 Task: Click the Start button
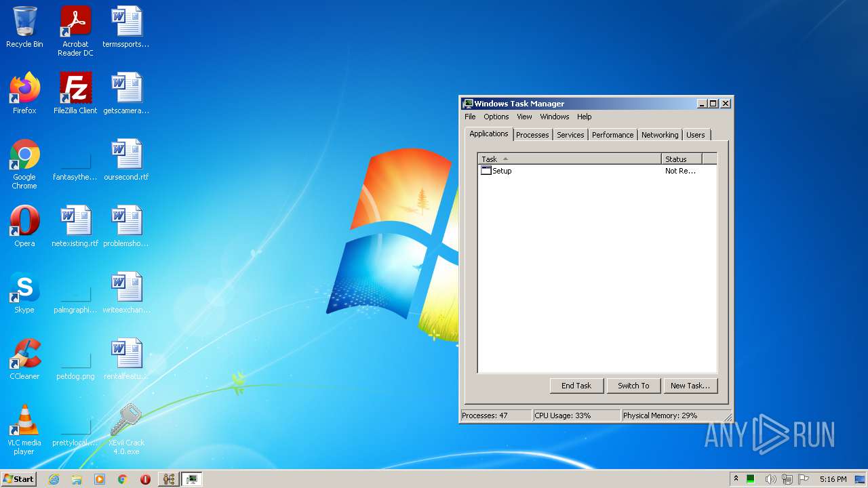pyautogui.click(x=19, y=479)
